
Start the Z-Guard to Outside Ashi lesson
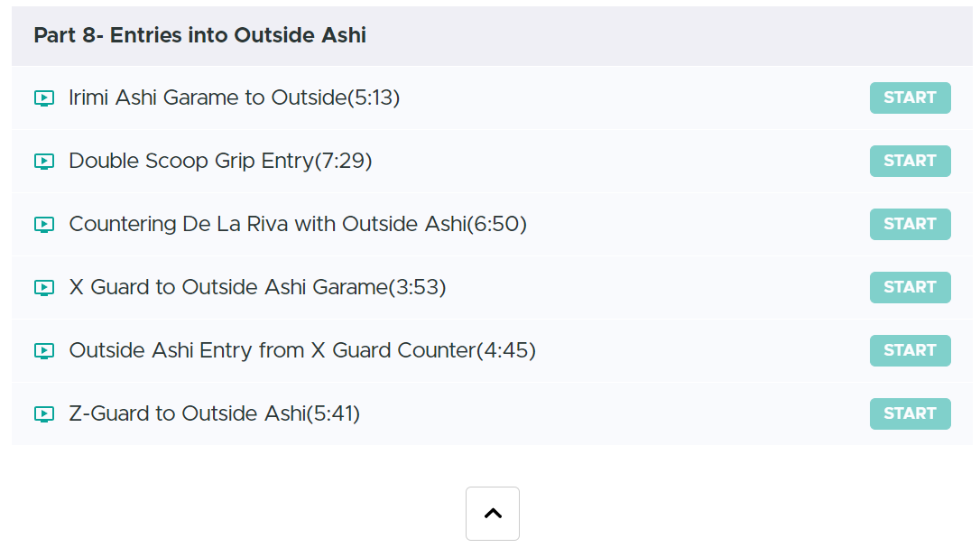[910, 413]
